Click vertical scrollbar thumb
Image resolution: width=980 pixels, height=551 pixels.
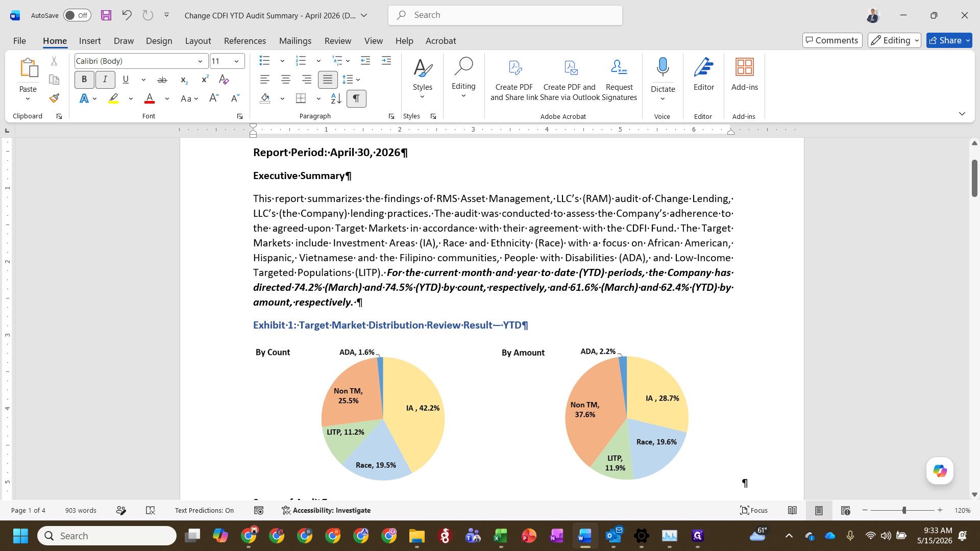coord(974,178)
